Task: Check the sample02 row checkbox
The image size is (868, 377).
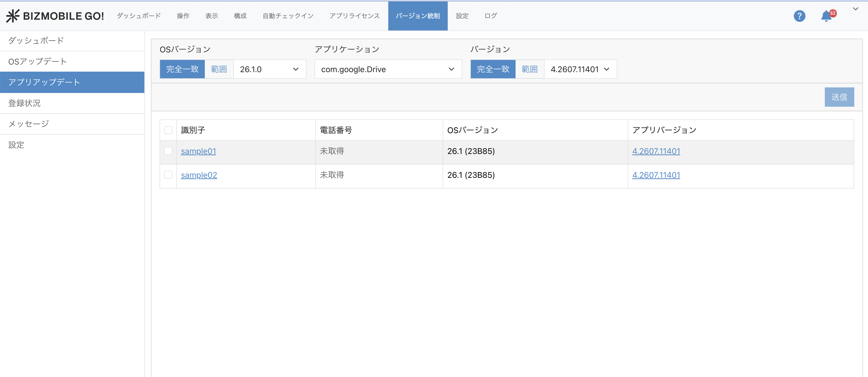Action: (x=168, y=175)
